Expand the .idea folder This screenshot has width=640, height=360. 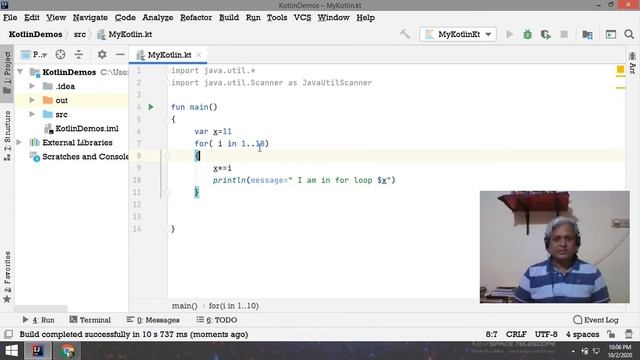[32, 86]
